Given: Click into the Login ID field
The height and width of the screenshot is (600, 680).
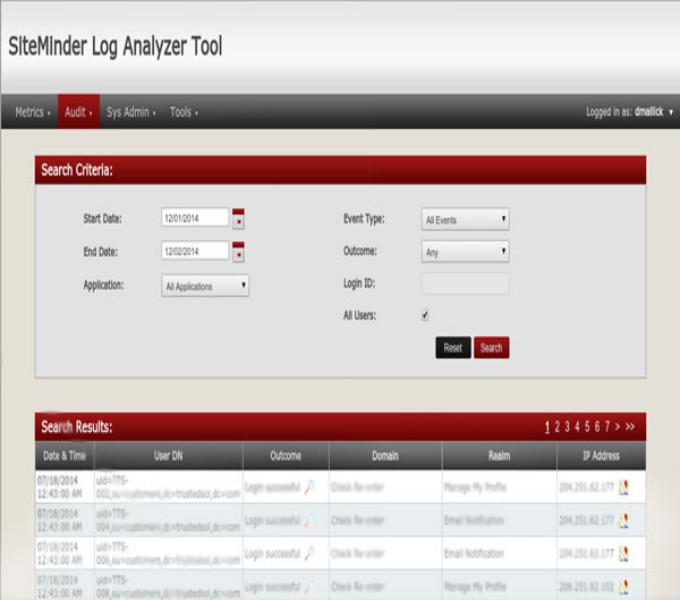Looking at the screenshot, I should click(465, 285).
